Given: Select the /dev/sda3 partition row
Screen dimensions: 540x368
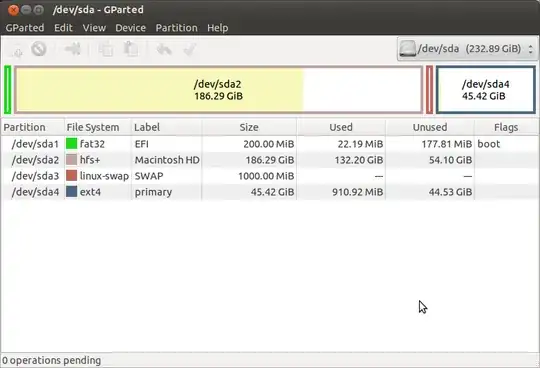Looking at the screenshot, I should click(270, 176).
